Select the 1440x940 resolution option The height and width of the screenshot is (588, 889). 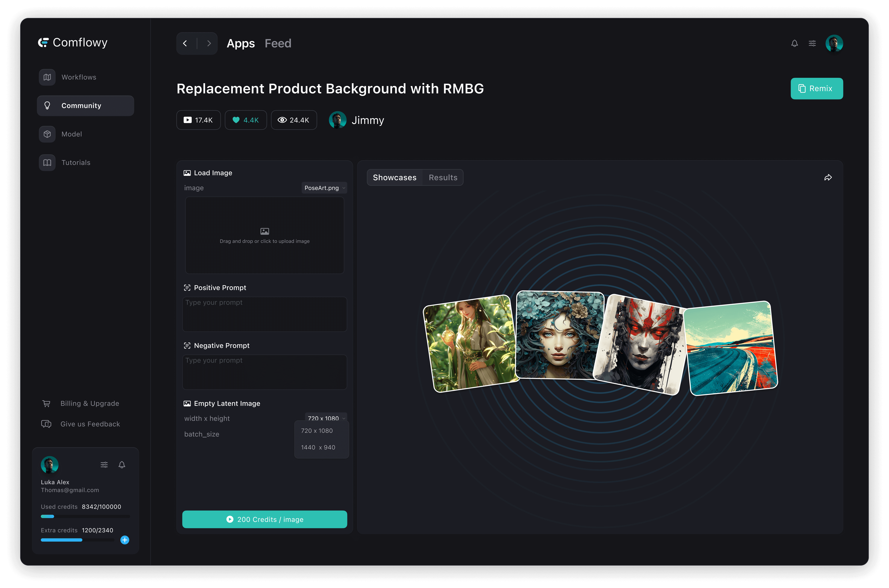(318, 447)
